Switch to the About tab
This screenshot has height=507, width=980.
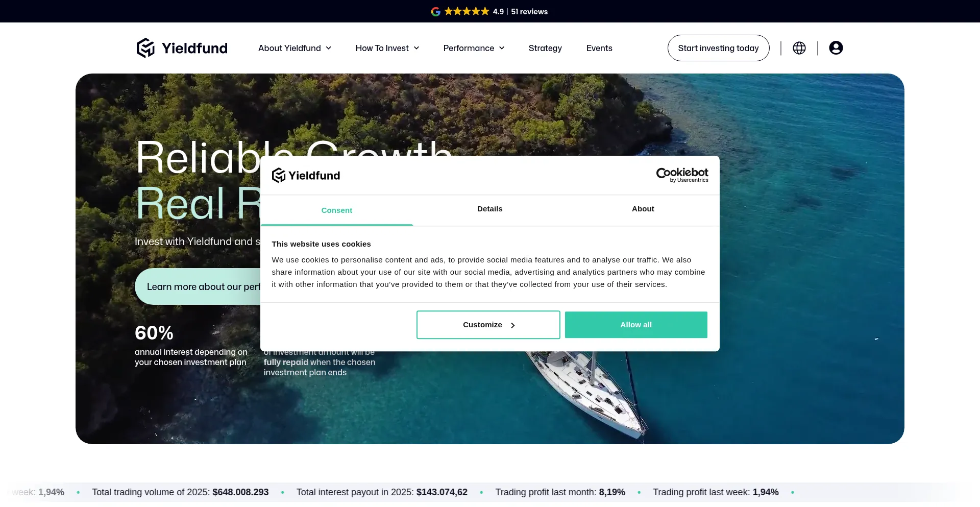coord(643,209)
